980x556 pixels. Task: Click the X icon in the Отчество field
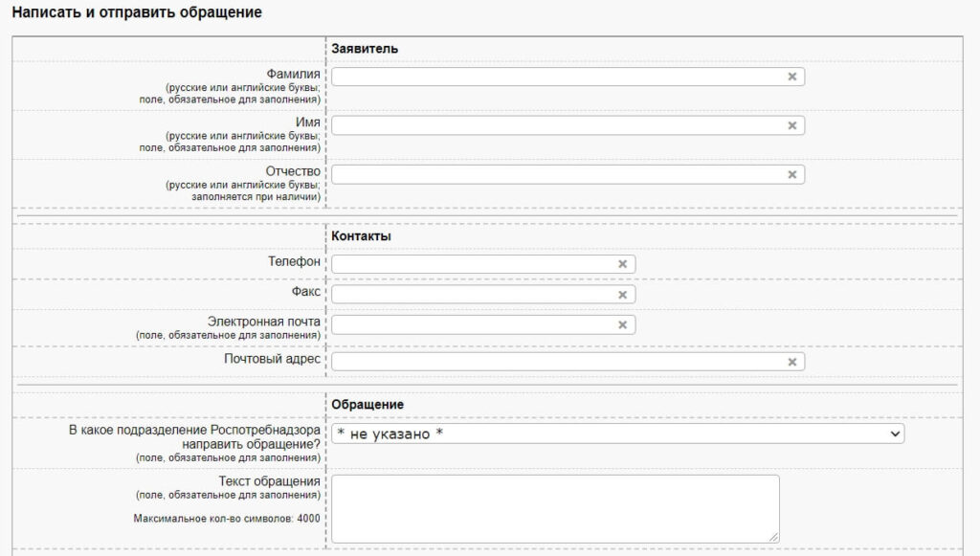(792, 174)
